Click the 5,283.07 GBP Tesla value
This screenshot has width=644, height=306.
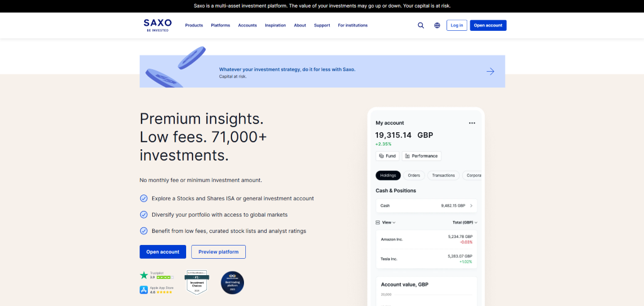pos(460,256)
